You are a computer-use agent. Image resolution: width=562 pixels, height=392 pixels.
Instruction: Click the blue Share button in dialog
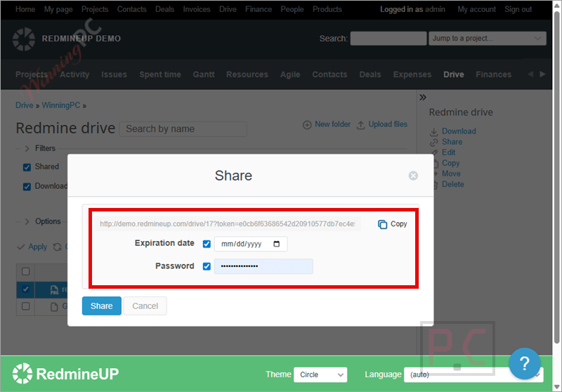click(102, 306)
